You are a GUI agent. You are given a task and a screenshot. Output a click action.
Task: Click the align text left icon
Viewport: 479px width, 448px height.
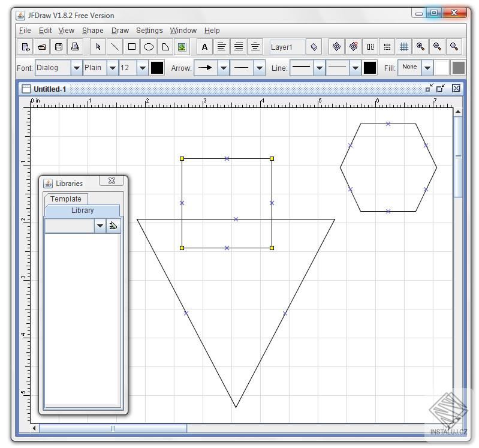[x=221, y=47]
